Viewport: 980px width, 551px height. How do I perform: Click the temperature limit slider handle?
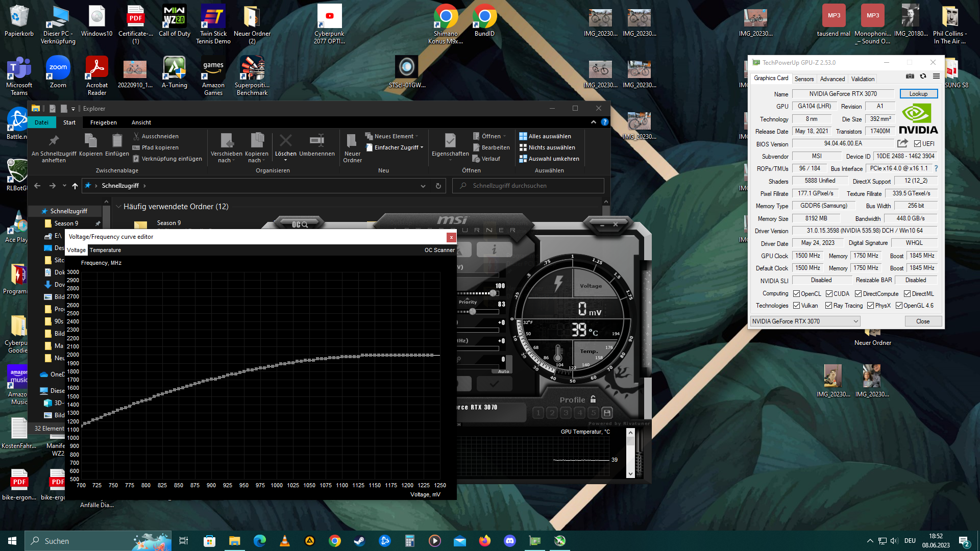click(473, 311)
